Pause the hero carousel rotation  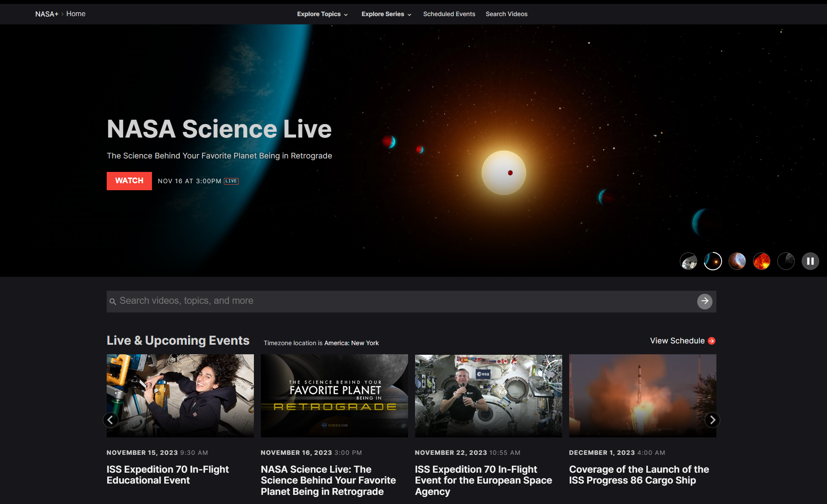point(810,261)
